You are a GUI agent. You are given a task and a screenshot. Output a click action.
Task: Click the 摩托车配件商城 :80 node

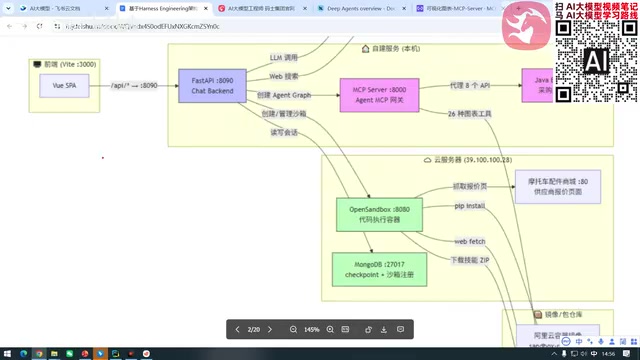point(558,187)
